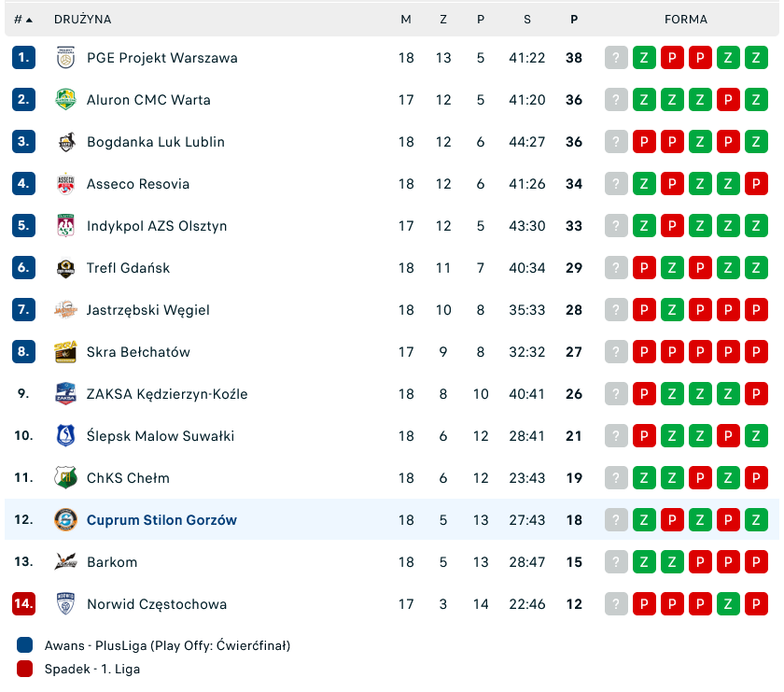Click the blue Awans legend square
The width and height of the screenshot is (784, 692).
pyautogui.click(x=24, y=645)
